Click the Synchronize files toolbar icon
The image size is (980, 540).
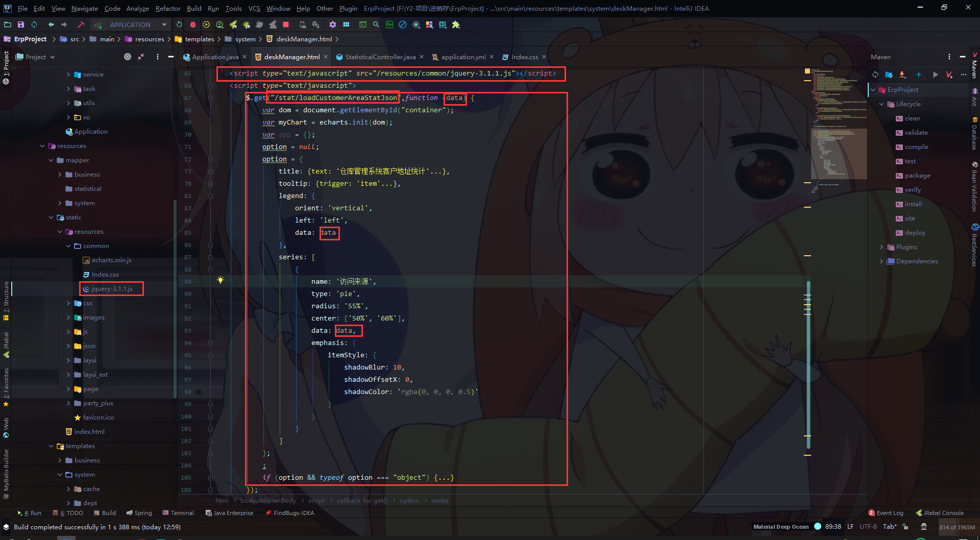click(x=34, y=24)
